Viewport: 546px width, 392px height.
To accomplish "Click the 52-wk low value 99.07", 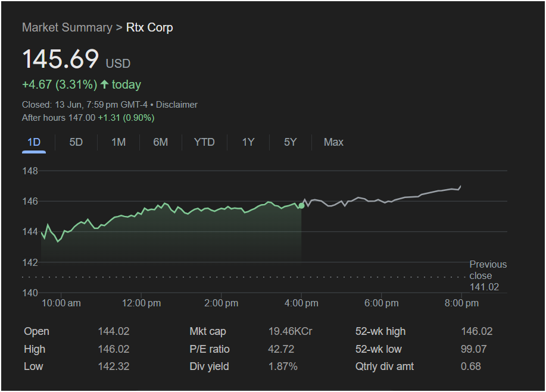I will pos(473,349).
